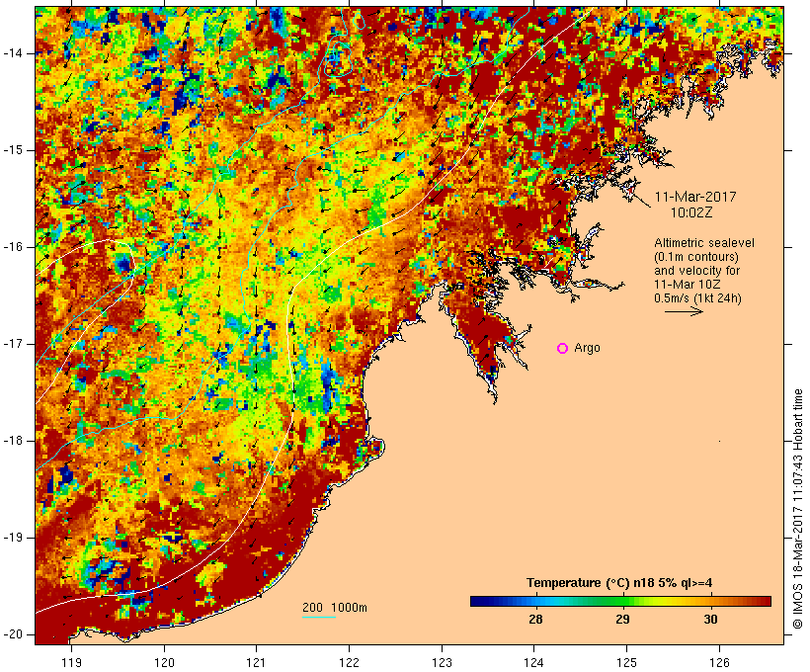Click the '11-Mar 10Z' caption line

pyautogui.click(x=688, y=285)
